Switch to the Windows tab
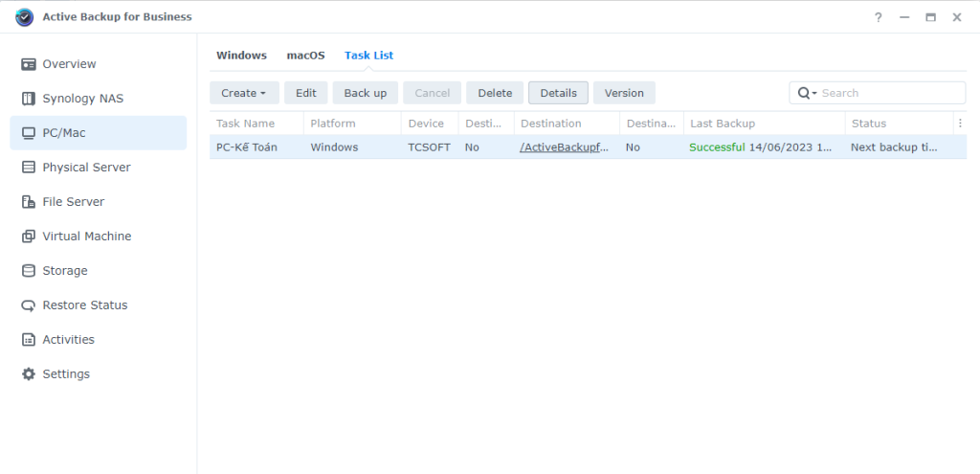This screenshot has width=980, height=474. [x=241, y=56]
